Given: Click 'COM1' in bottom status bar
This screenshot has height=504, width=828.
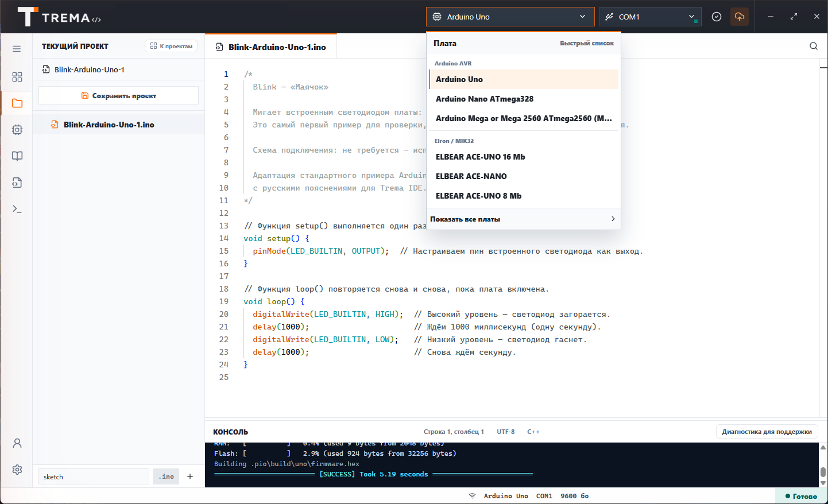Looking at the screenshot, I should (544, 496).
